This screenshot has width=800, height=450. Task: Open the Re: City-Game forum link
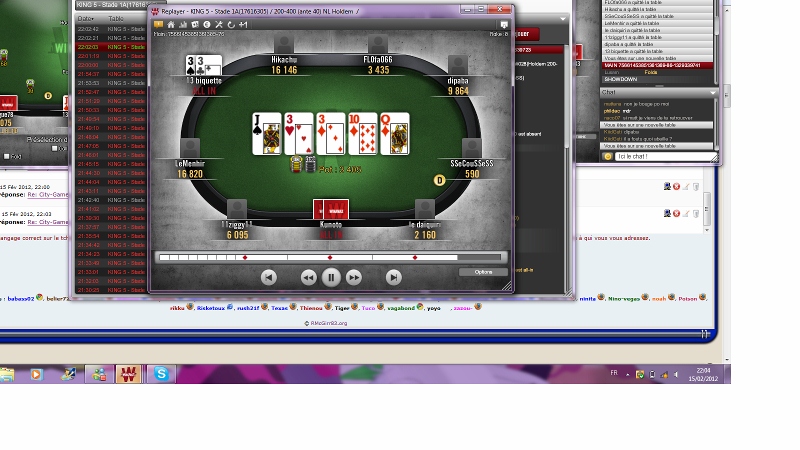47,195
